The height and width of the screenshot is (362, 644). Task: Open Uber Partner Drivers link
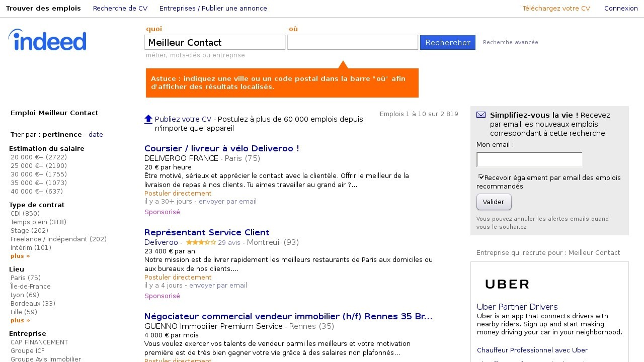point(517,307)
